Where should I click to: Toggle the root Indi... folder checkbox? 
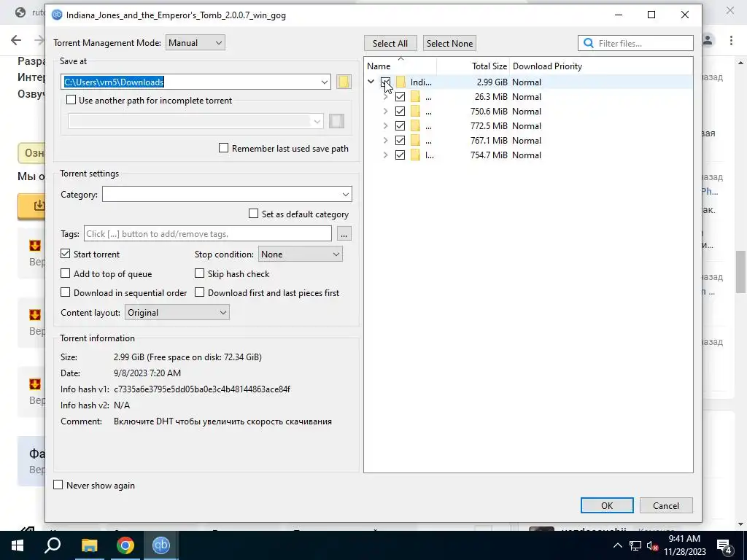point(385,82)
